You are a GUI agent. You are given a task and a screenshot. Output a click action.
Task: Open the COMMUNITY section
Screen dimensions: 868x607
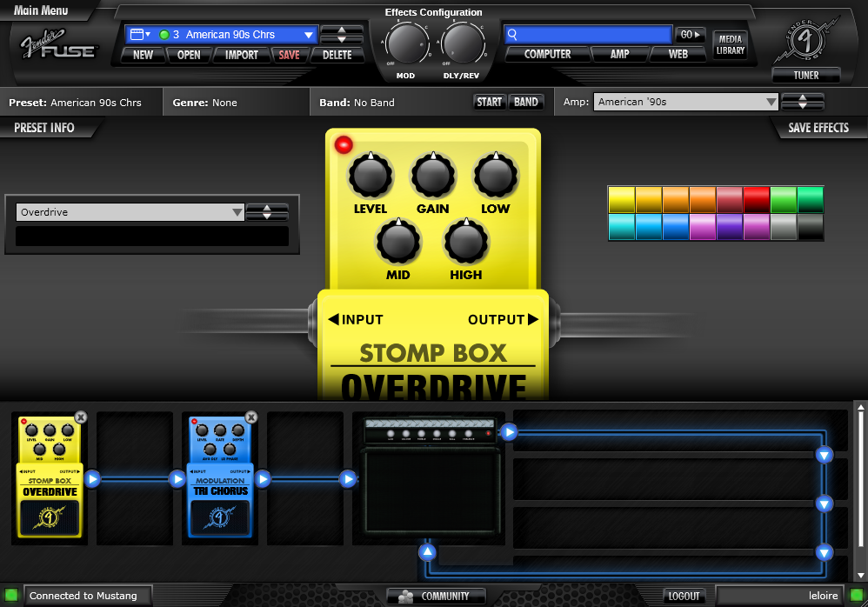point(437,596)
